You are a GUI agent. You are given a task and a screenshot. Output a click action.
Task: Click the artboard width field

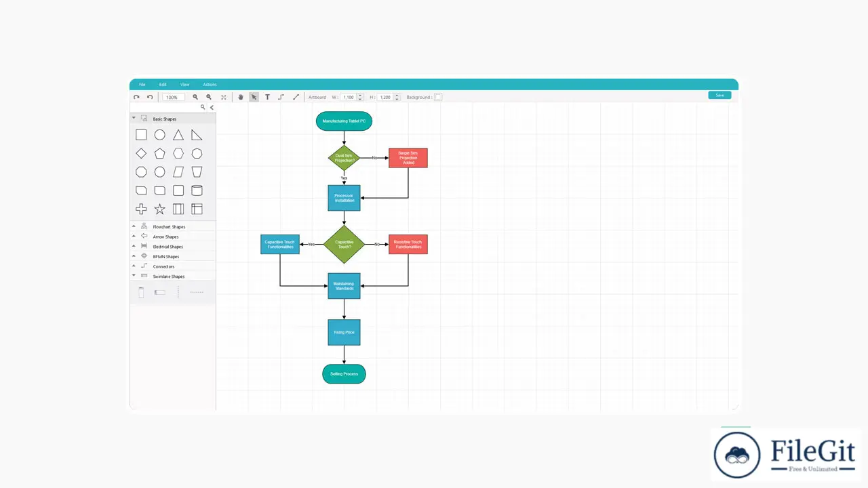tap(349, 97)
